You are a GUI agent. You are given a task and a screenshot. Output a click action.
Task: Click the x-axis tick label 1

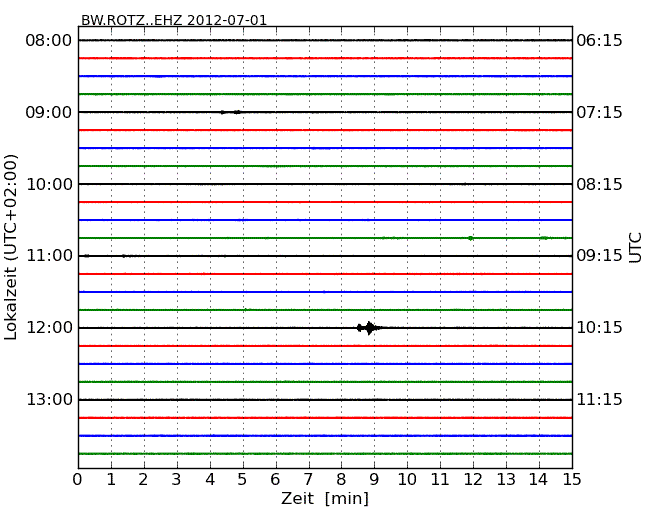point(111,479)
